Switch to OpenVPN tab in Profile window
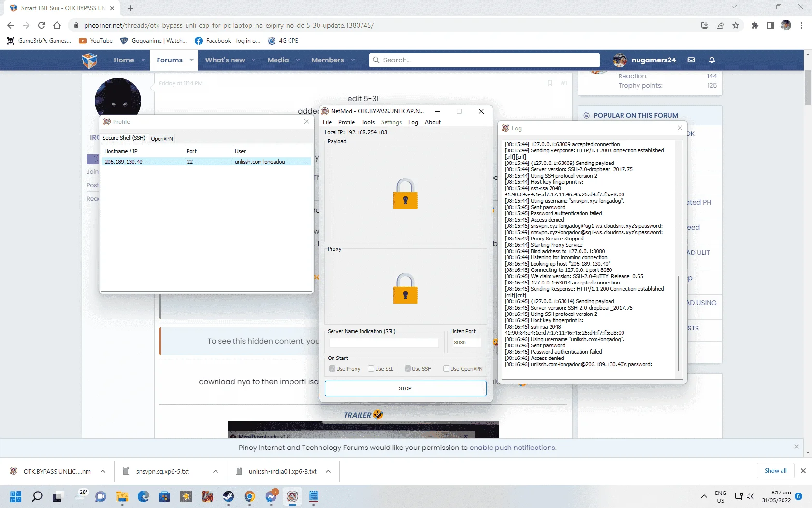Image resolution: width=812 pixels, height=508 pixels. (162, 139)
